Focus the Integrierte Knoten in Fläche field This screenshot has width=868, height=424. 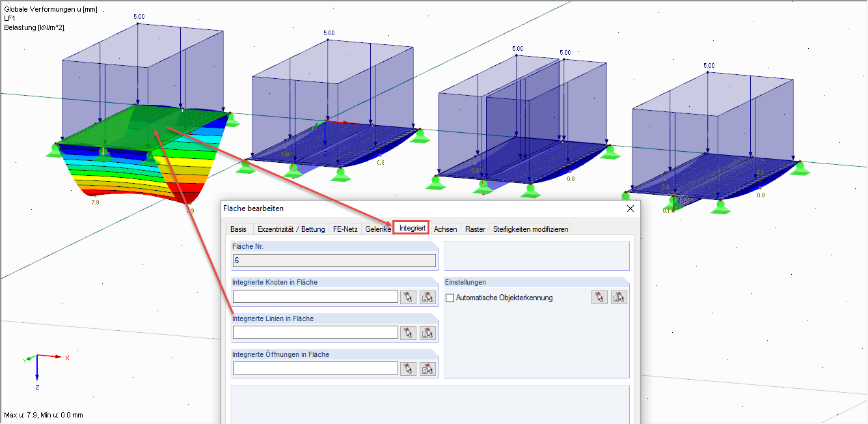pos(315,297)
